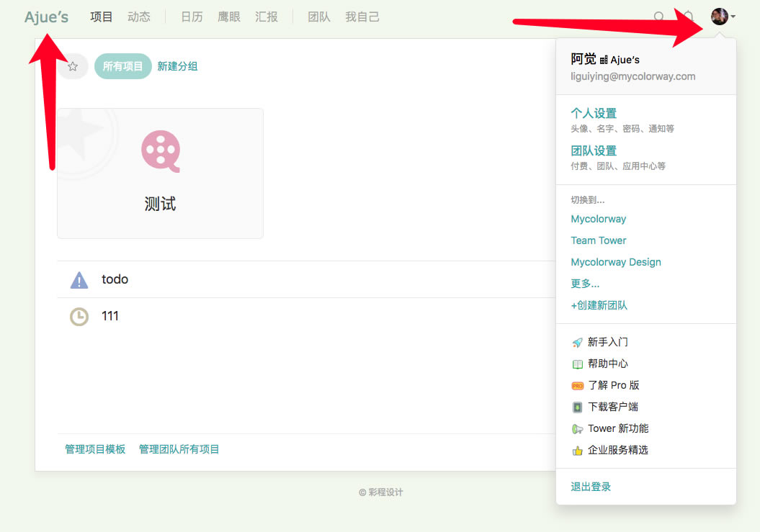Viewport: 760px width, 532px height.
Task: Open Tower 新功能 announcements
Action: (x=617, y=428)
